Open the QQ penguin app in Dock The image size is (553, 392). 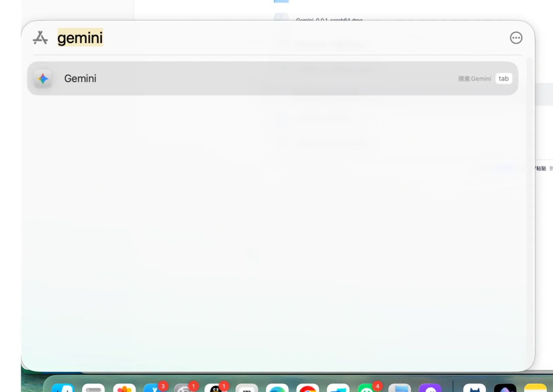tap(215, 389)
